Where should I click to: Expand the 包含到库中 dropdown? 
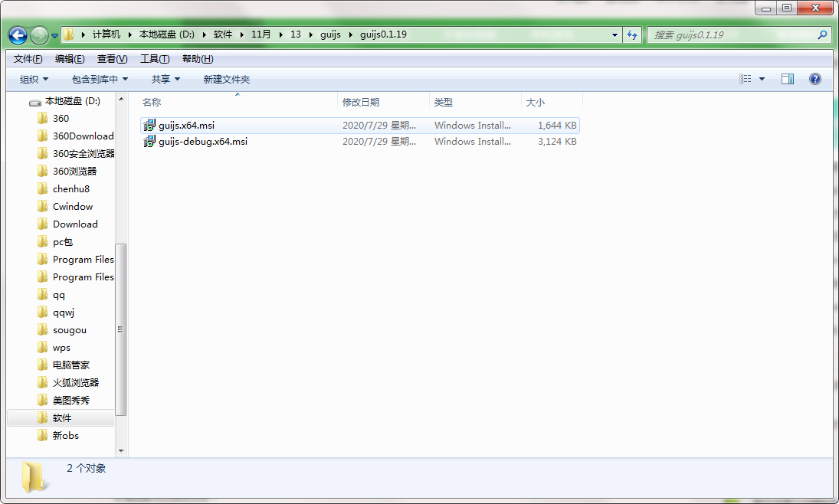(x=100, y=79)
